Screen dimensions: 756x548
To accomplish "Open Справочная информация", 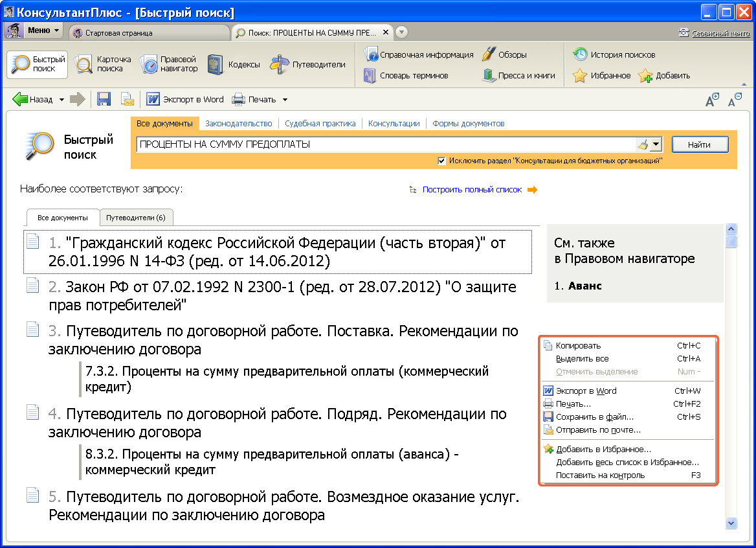I will pos(419,54).
